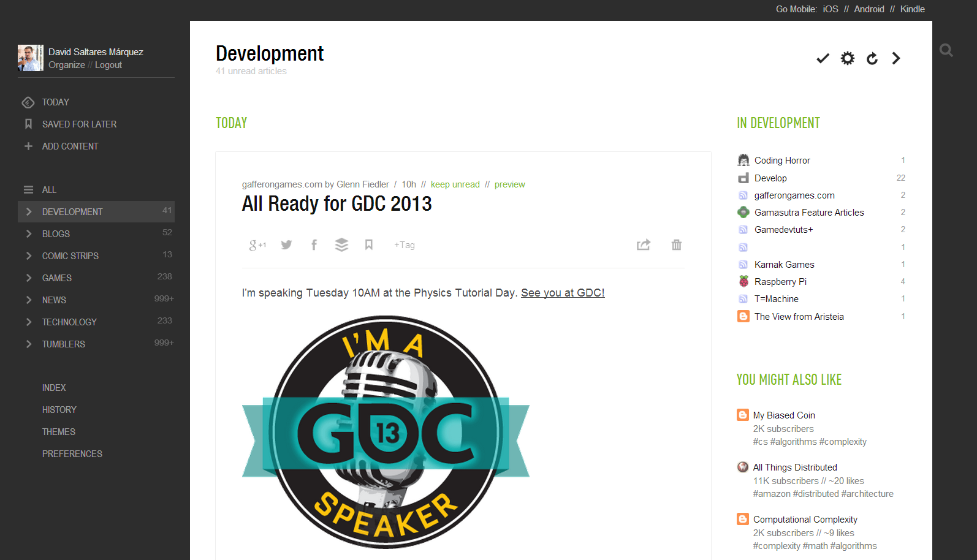Open the share arrow icon for the article

pos(644,245)
